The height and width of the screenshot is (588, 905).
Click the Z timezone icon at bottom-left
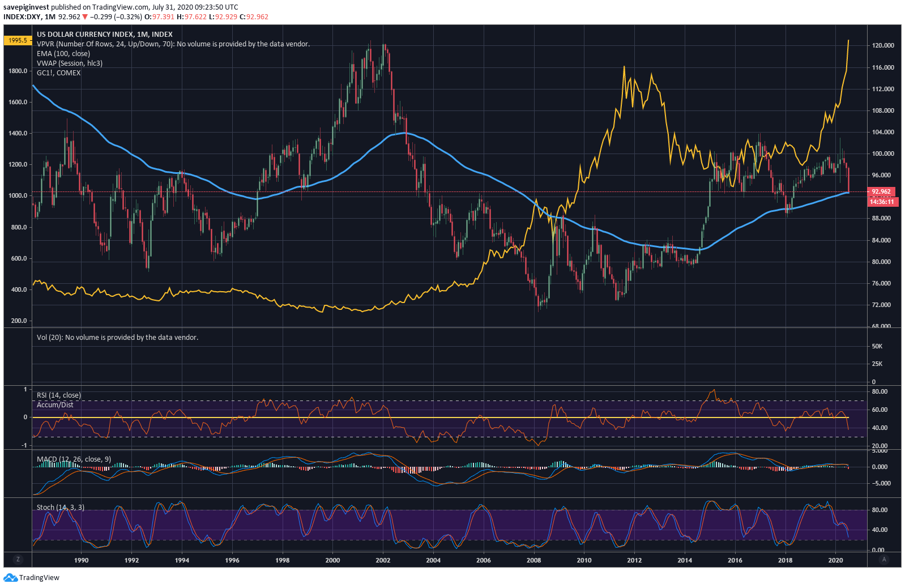[x=18, y=559]
